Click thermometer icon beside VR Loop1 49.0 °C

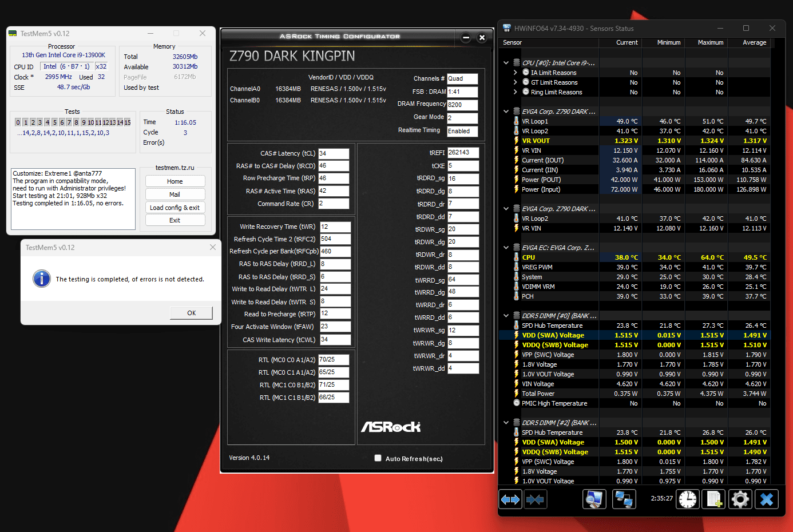pyautogui.click(x=517, y=121)
